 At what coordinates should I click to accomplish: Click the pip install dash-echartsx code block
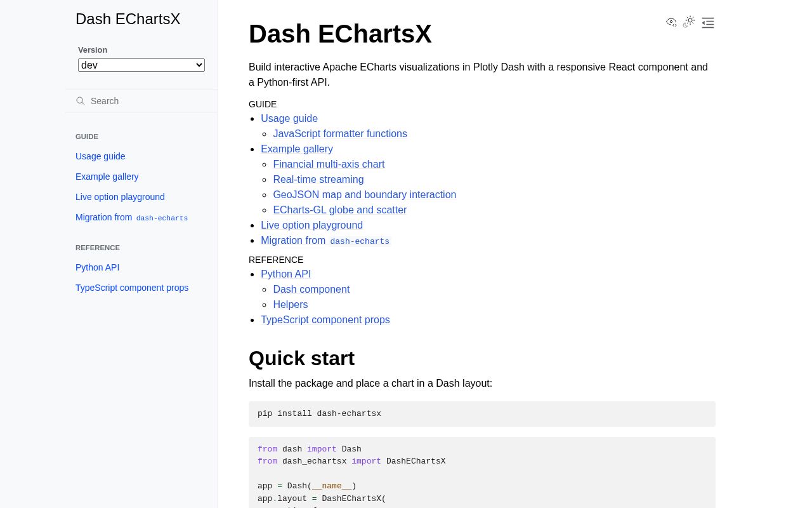[482, 414]
